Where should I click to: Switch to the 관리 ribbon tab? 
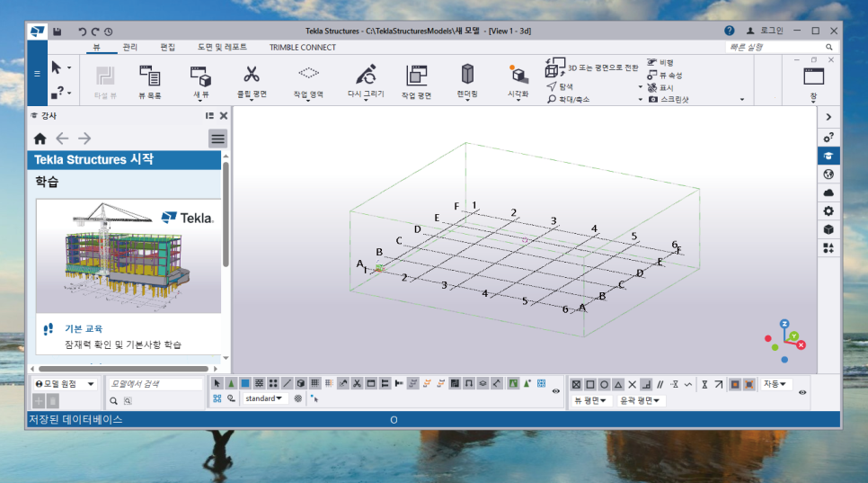click(130, 47)
